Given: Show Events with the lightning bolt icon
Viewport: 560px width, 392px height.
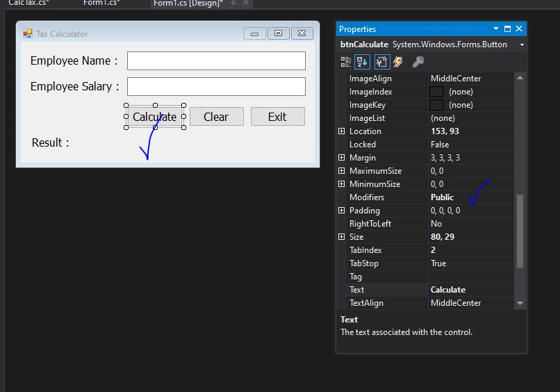Looking at the screenshot, I should (x=398, y=62).
